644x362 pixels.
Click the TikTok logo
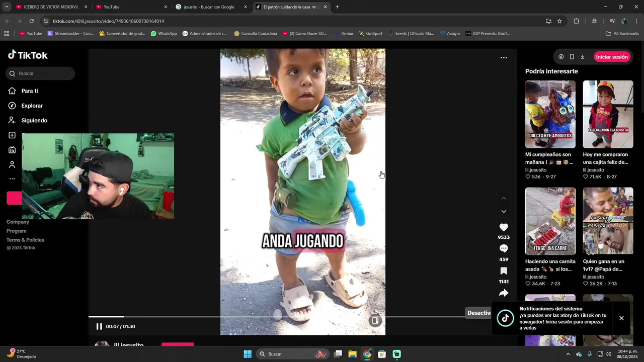(28, 55)
